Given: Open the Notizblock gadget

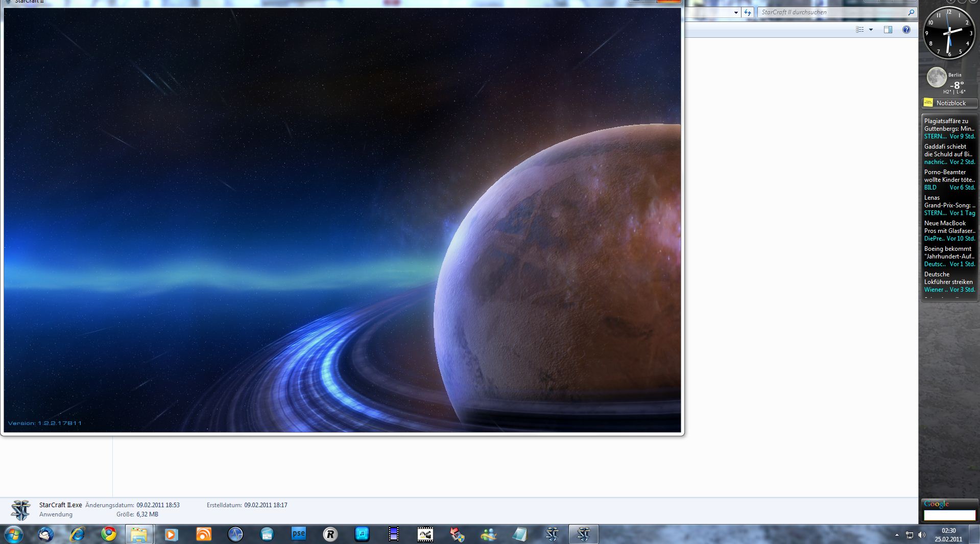Looking at the screenshot, I should (950, 103).
